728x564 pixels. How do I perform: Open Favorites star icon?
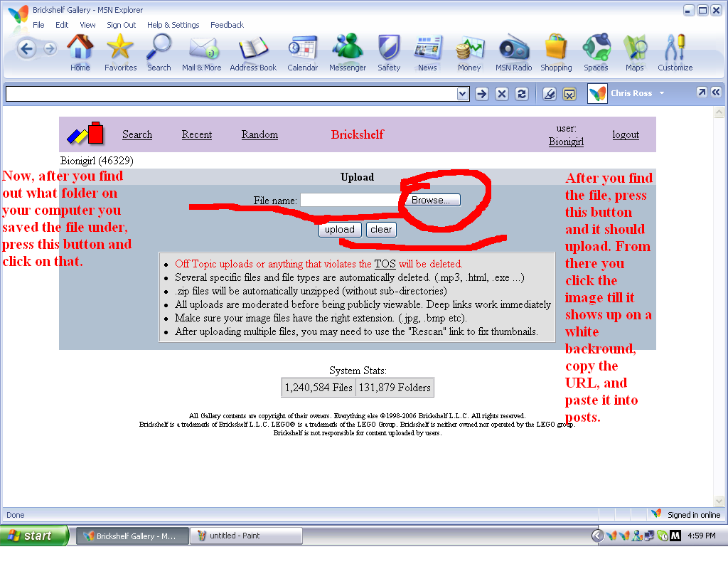point(120,53)
